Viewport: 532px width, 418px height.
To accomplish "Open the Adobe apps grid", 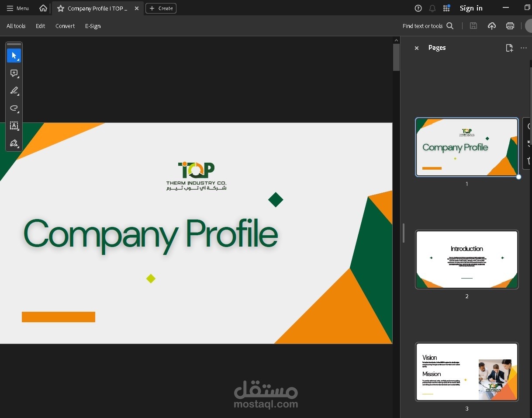I will click(446, 8).
